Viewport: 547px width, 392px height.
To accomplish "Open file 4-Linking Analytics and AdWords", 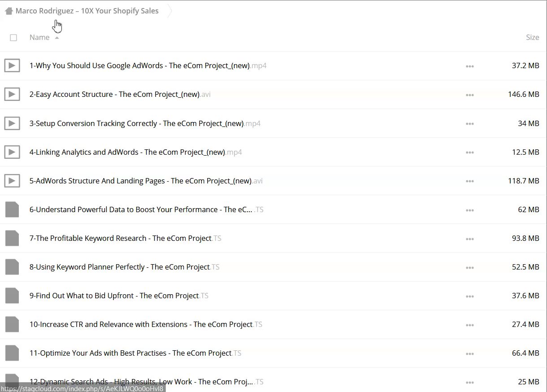I will pyautogui.click(x=135, y=152).
